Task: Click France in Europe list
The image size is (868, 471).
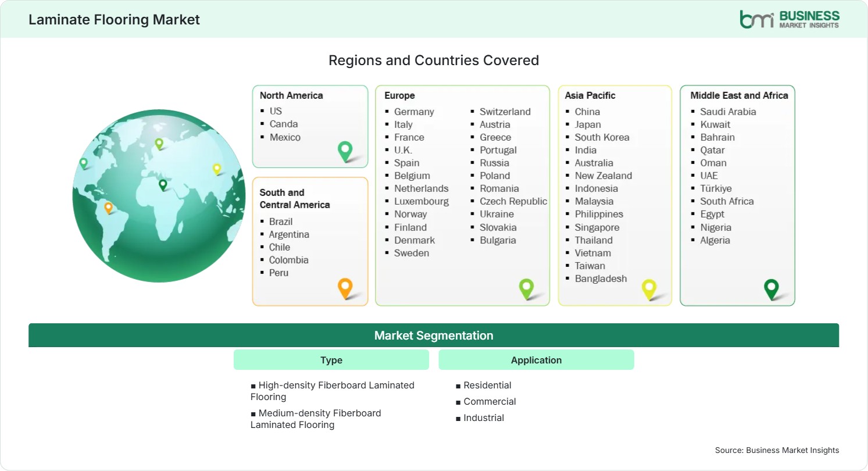Action: click(x=409, y=137)
